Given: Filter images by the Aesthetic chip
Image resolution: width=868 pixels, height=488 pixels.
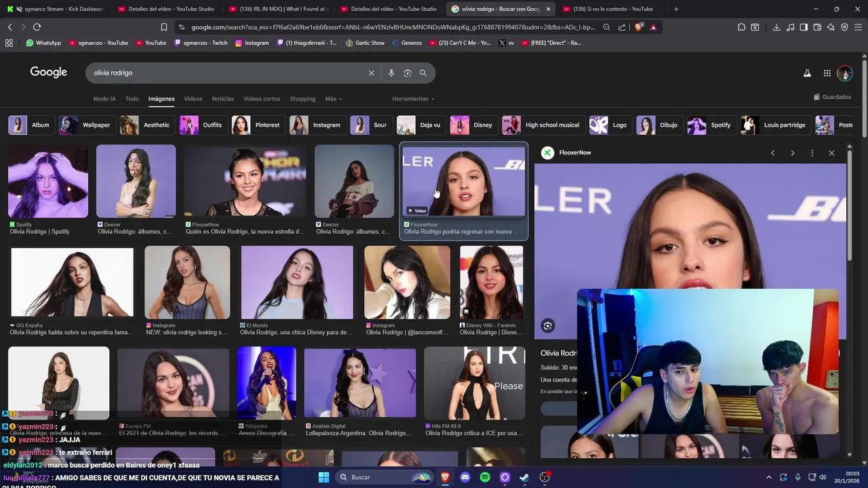Looking at the screenshot, I should 146,125.
